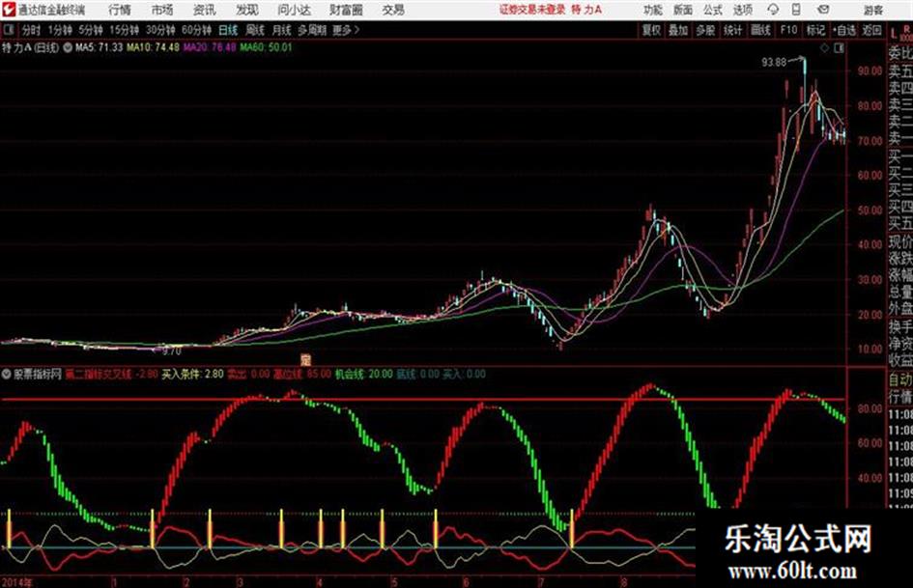
Task: Click the 证券交易未登录 login status text
Action: (532, 10)
